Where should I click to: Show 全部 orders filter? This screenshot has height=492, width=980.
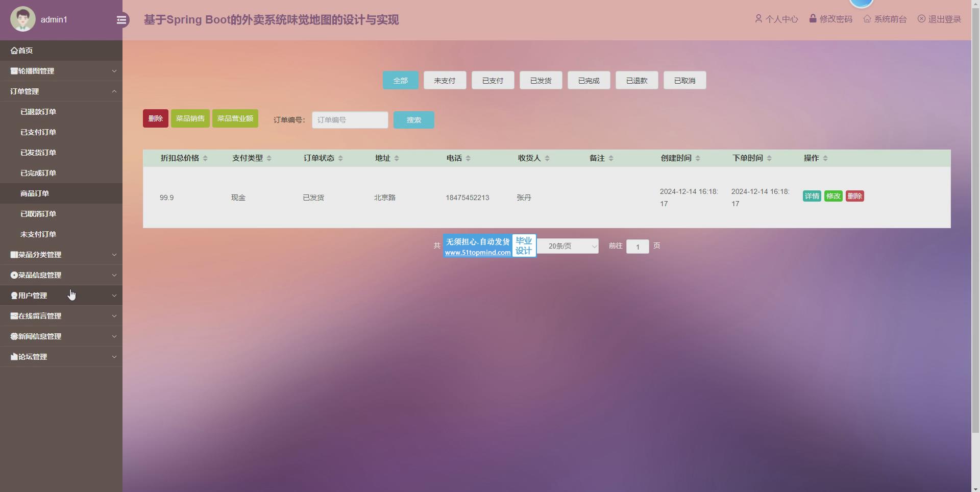click(400, 81)
